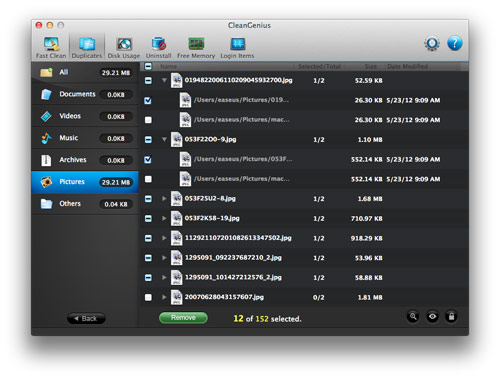
Task: Open the Disk Usage tool
Action: pos(124,47)
